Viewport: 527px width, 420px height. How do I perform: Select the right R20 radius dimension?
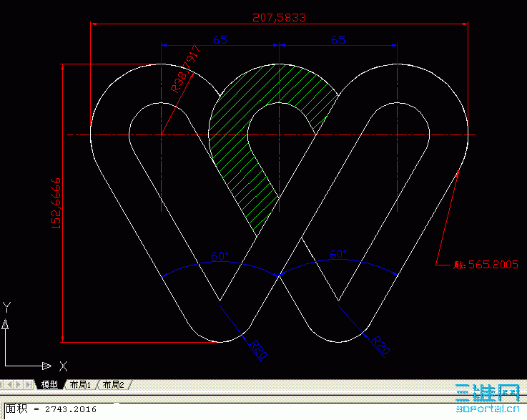click(381, 345)
